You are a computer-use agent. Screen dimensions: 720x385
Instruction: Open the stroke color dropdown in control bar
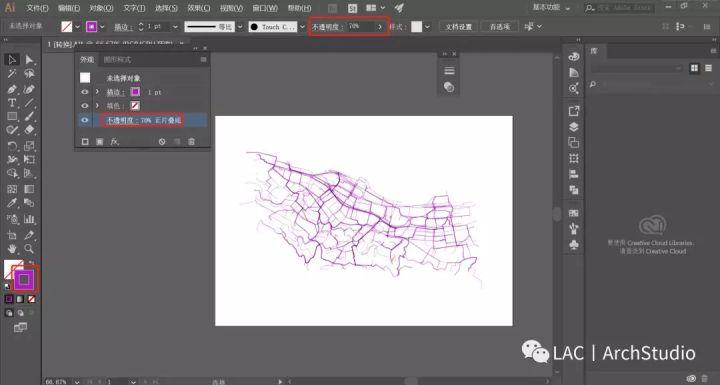tap(102, 27)
